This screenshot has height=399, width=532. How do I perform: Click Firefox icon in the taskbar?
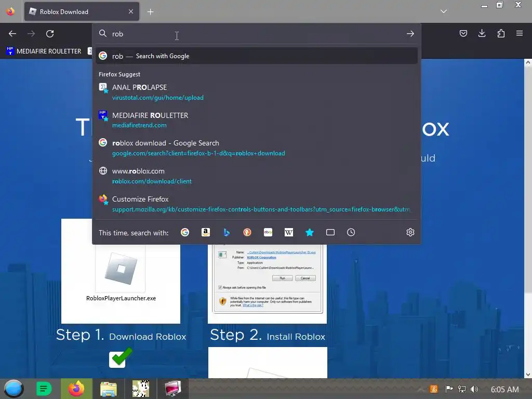click(x=76, y=389)
